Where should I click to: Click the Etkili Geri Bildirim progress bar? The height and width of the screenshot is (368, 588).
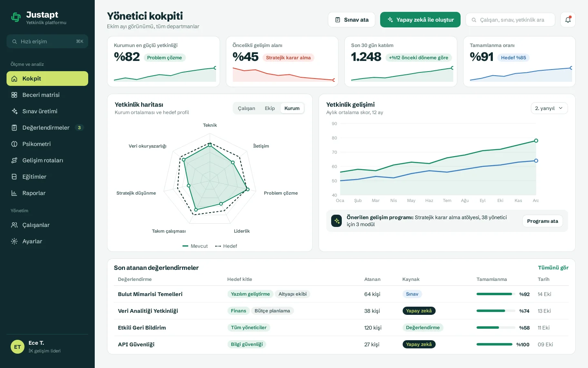click(x=496, y=328)
